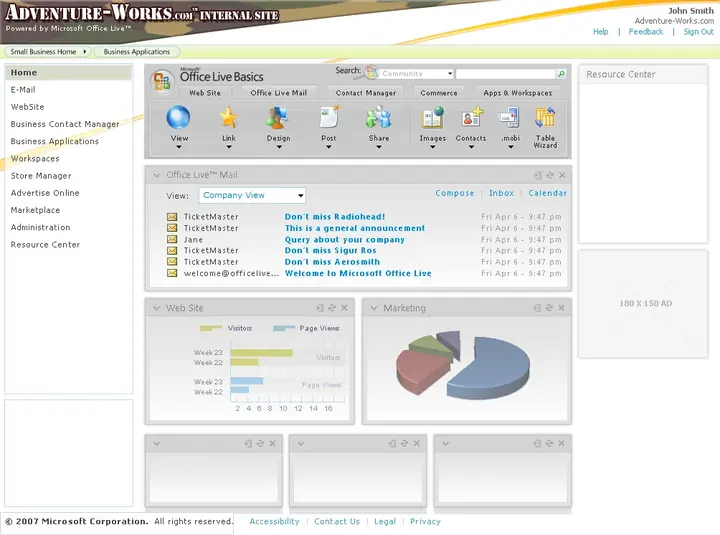Expand the Design dropdown arrow
The width and height of the screenshot is (720, 535).
[279, 147]
